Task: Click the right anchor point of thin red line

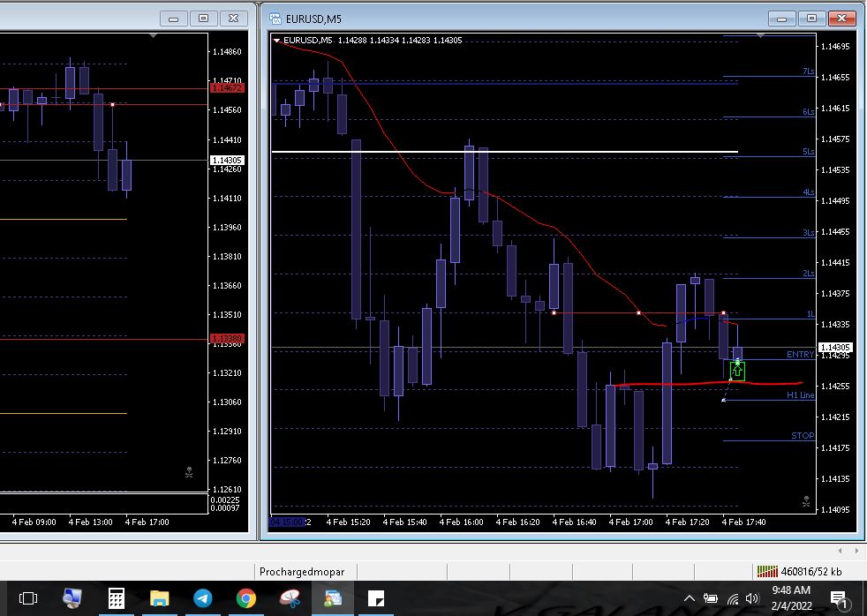Action: (723, 313)
